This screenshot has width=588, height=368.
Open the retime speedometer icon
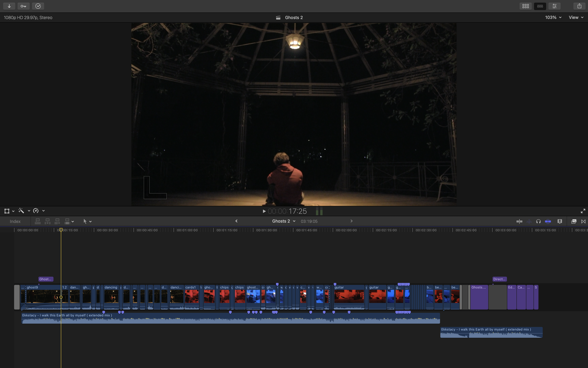coord(36,211)
